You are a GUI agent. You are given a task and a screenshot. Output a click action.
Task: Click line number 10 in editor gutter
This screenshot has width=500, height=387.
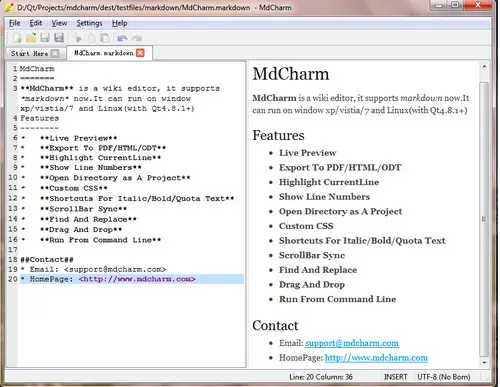point(13,177)
